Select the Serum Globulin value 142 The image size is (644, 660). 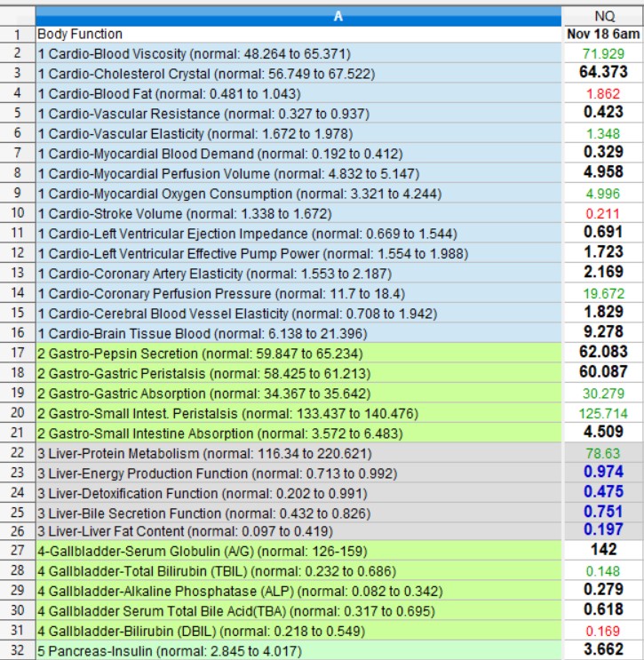[x=603, y=551]
